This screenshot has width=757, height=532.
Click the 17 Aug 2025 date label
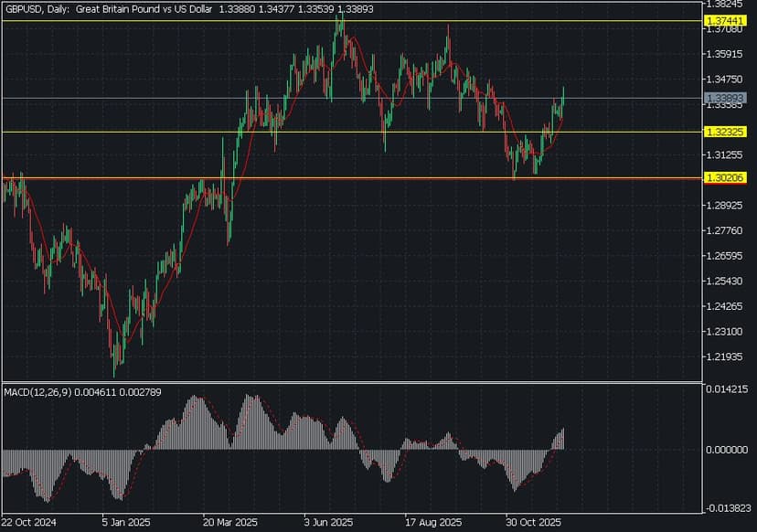[433, 524]
